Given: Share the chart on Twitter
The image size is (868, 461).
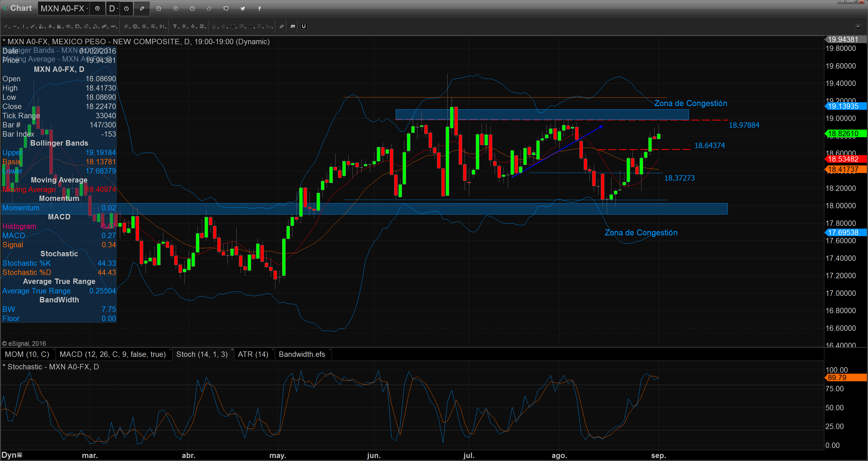Looking at the screenshot, I should (x=242, y=8).
